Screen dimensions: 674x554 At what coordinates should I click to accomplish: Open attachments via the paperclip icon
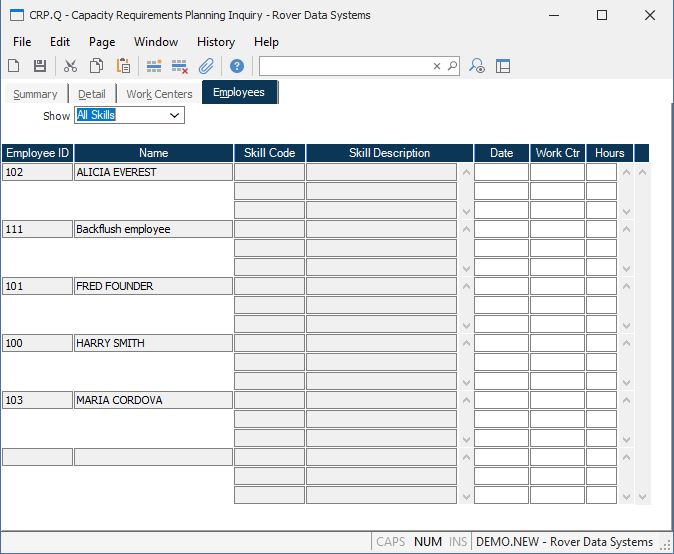[x=207, y=66]
